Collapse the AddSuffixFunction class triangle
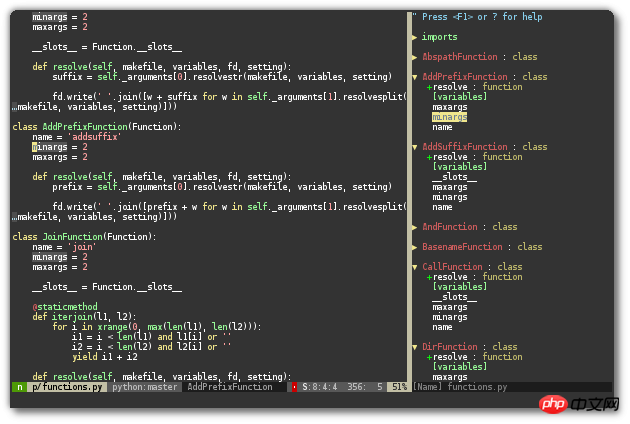Screen dimensions: 630x424 [414, 147]
